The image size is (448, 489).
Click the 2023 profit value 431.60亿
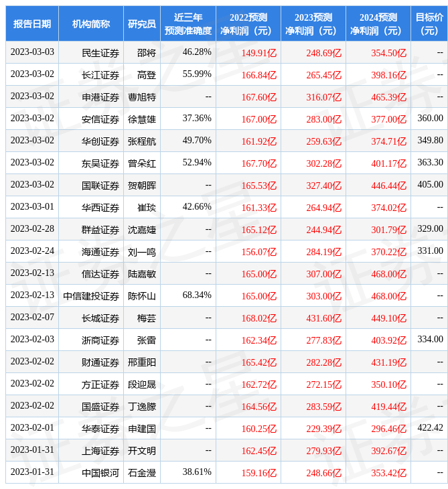[x=324, y=318]
